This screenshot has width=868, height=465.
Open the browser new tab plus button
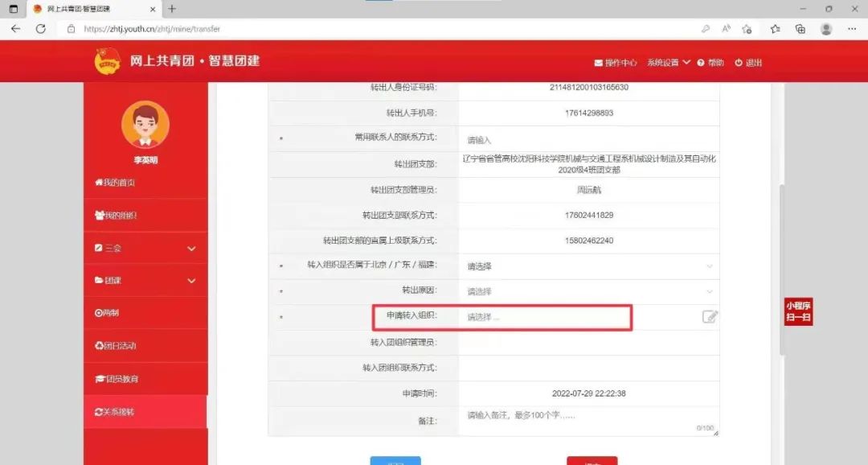[172, 9]
